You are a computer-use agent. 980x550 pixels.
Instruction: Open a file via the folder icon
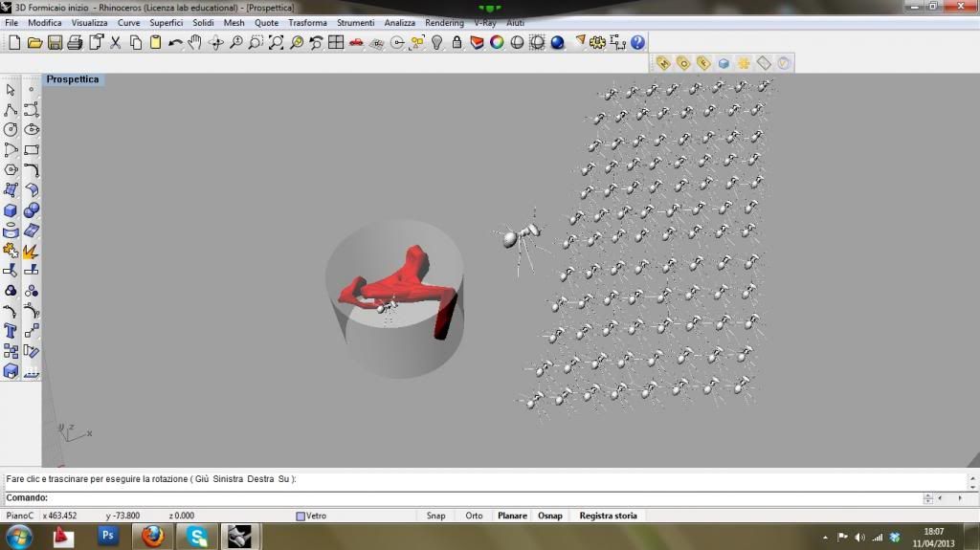pyautogui.click(x=34, y=42)
